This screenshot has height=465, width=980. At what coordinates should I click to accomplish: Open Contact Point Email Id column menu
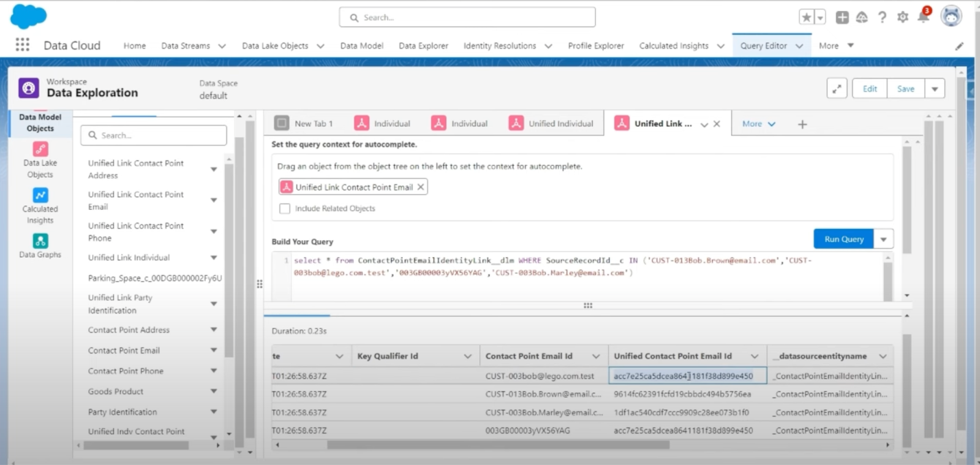pyautogui.click(x=595, y=356)
